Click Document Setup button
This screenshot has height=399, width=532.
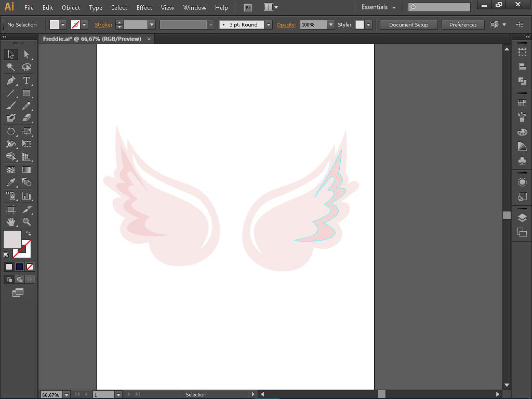[408, 25]
